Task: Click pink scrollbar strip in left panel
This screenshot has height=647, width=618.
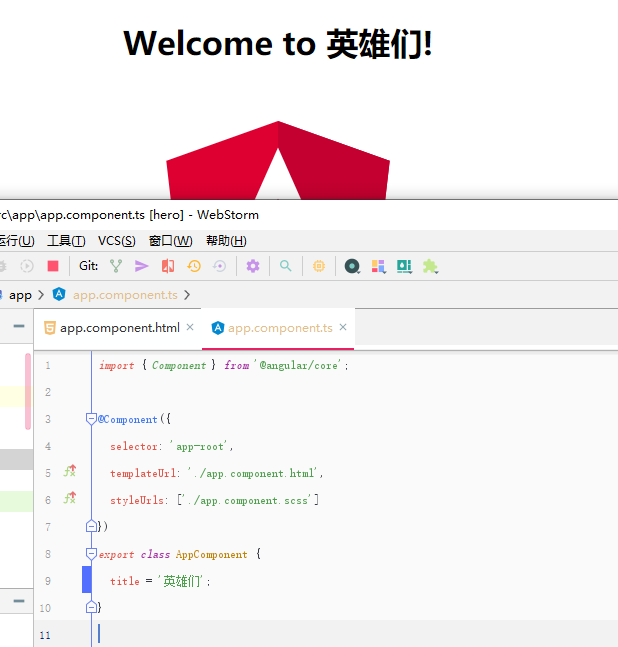Action: [28, 391]
